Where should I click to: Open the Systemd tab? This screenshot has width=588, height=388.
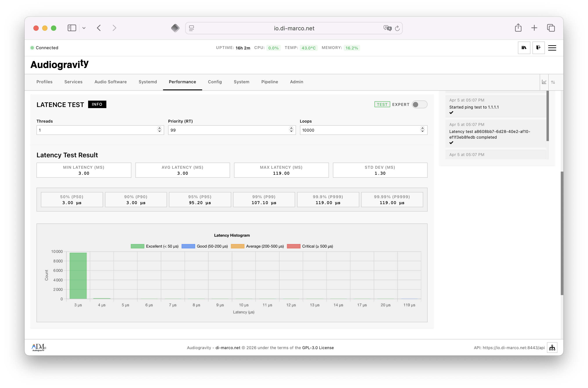pyautogui.click(x=147, y=82)
